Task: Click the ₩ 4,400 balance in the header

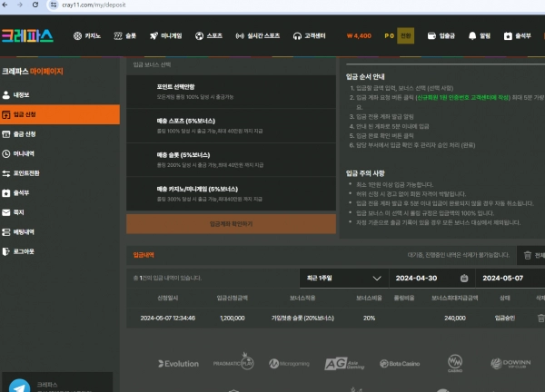Action: (x=359, y=35)
